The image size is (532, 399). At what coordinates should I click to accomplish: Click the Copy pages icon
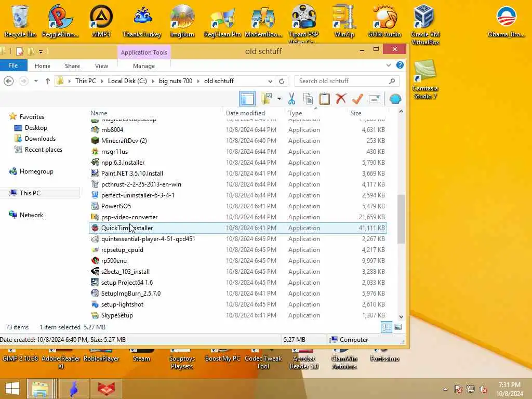coord(308,99)
